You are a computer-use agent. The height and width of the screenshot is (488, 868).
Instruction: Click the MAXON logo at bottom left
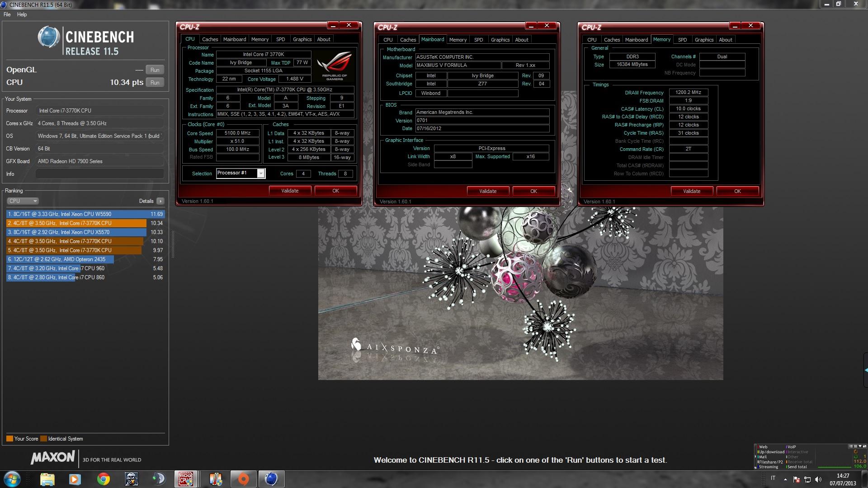coord(53,458)
